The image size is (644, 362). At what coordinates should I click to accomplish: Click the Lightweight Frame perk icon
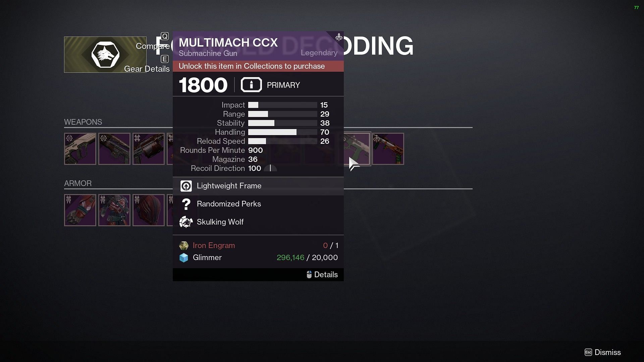(x=186, y=185)
